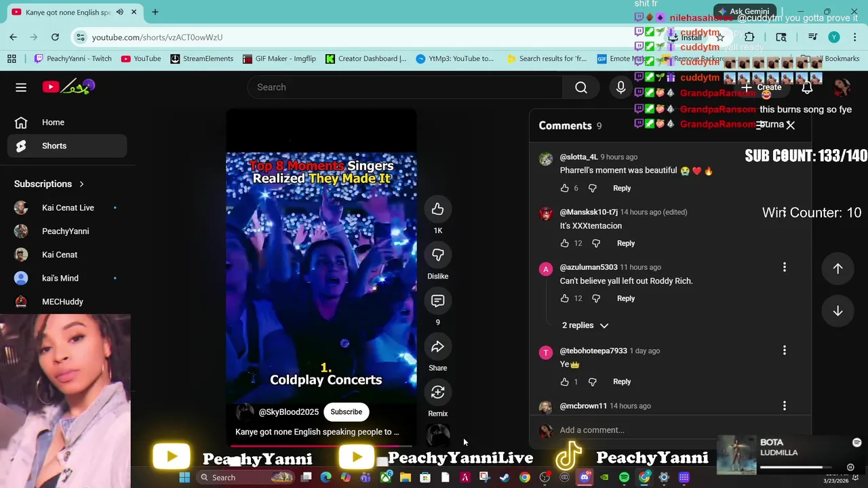
Task: Start voice search with microphone
Action: pos(620,87)
